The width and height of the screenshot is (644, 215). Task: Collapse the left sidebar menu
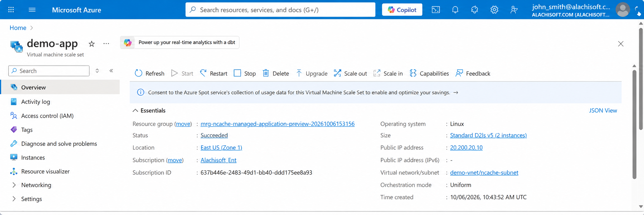coord(111,71)
